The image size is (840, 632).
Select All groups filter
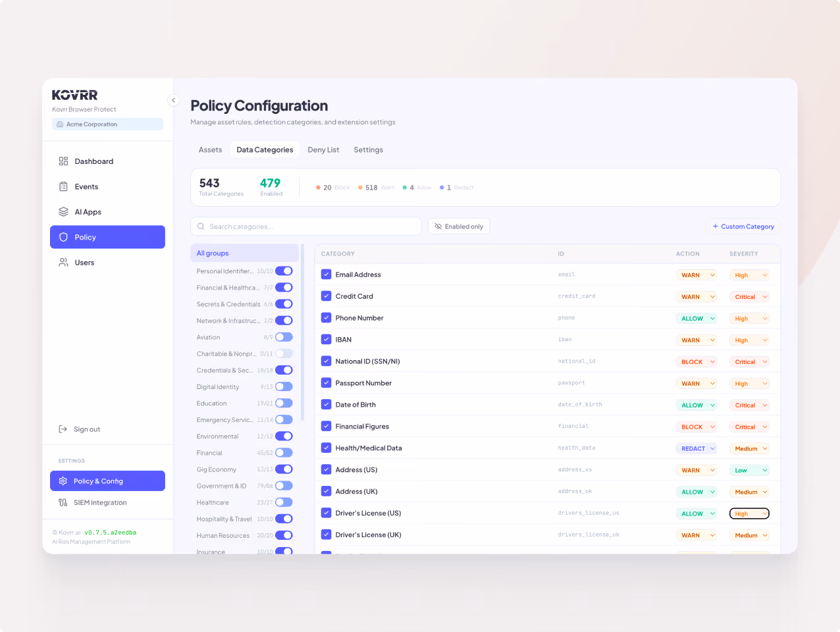click(244, 253)
